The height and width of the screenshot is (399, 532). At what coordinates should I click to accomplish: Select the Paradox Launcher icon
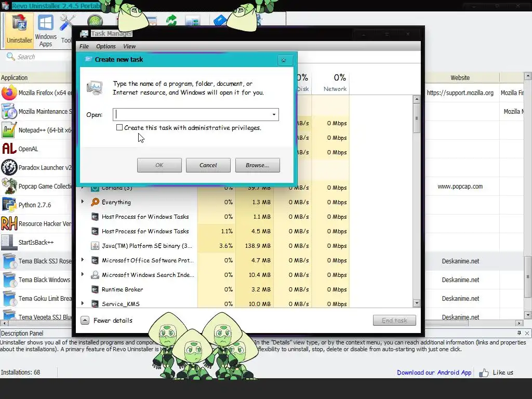[9, 167]
